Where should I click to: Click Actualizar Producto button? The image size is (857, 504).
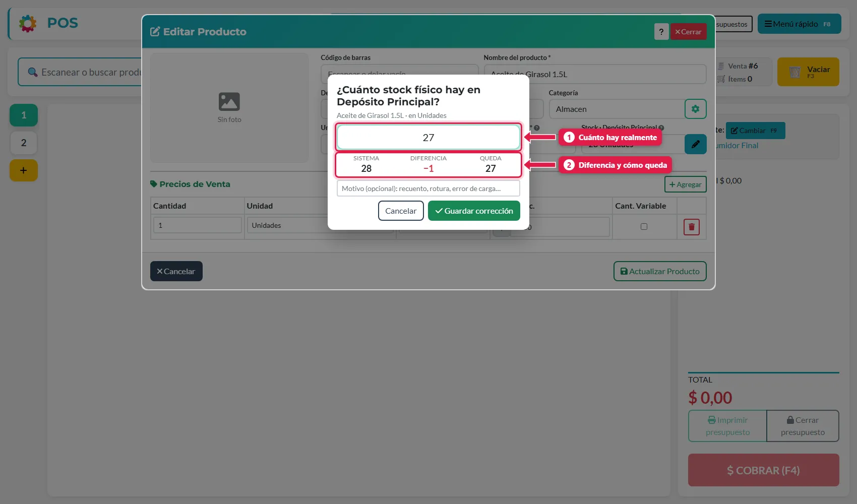(x=660, y=271)
